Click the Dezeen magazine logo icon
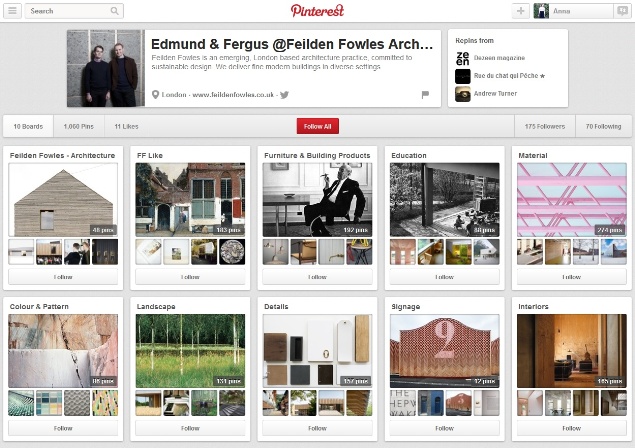The image size is (635, 448). click(462, 58)
